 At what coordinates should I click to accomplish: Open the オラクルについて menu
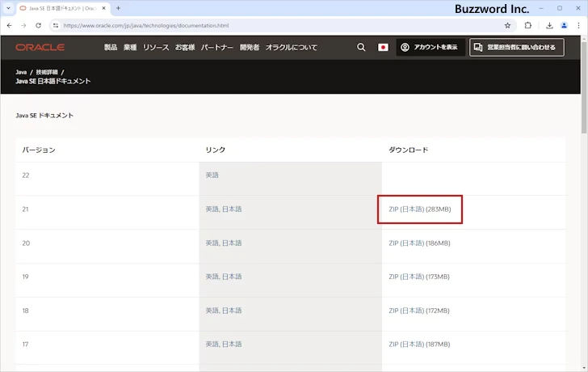[x=292, y=47]
